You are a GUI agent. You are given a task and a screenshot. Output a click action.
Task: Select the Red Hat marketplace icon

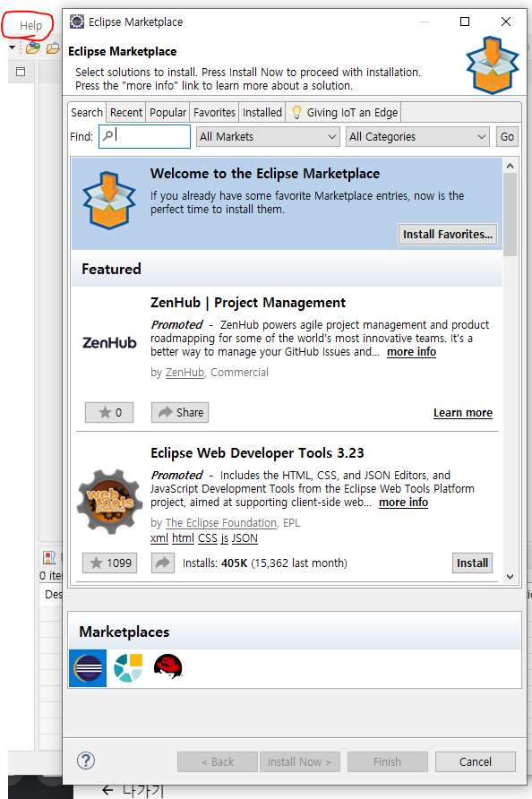(x=168, y=667)
